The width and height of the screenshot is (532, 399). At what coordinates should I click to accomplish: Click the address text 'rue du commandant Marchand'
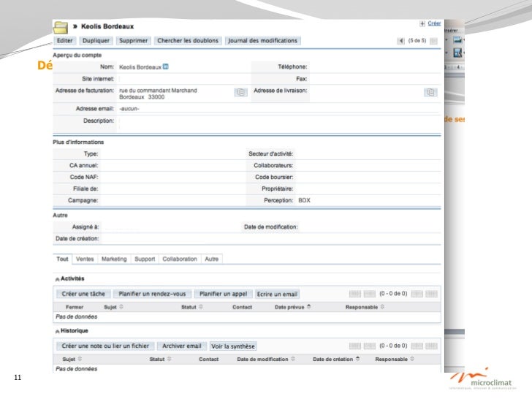pyautogui.click(x=158, y=91)
